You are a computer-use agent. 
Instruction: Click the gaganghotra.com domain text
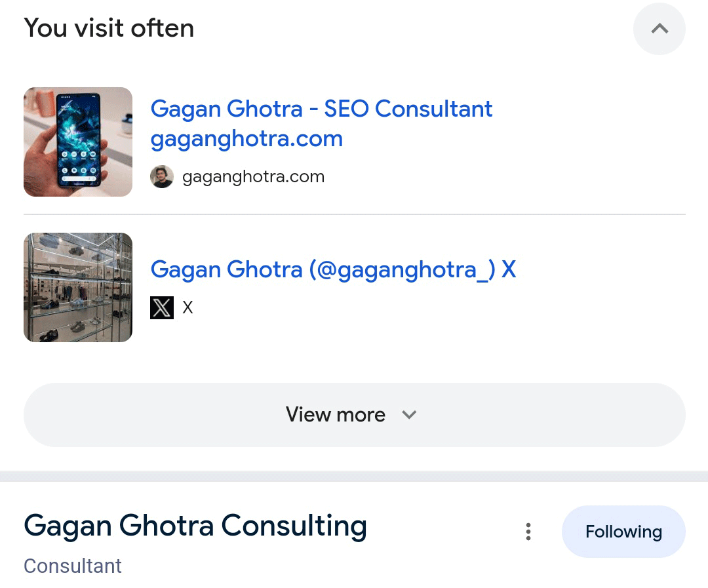(x=253, y=176)
